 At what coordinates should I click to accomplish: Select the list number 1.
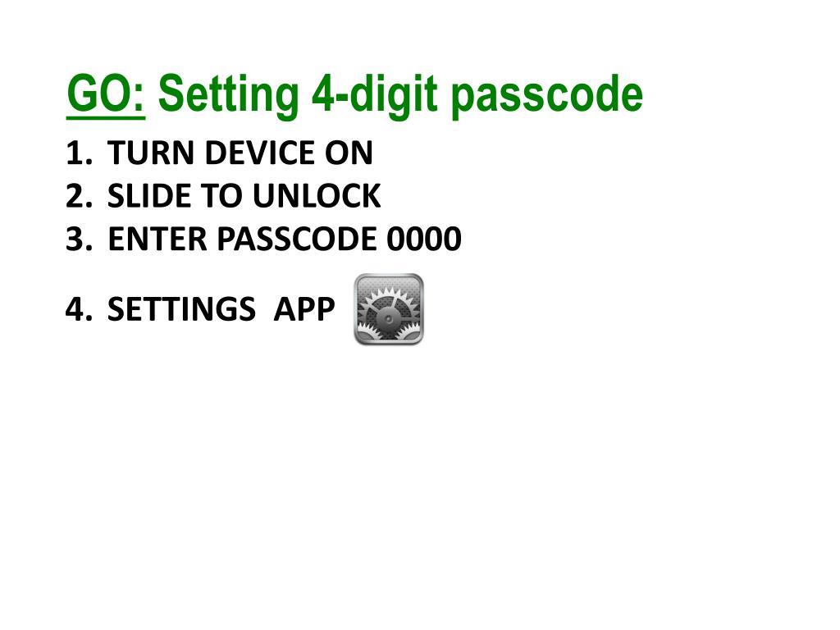80,153
